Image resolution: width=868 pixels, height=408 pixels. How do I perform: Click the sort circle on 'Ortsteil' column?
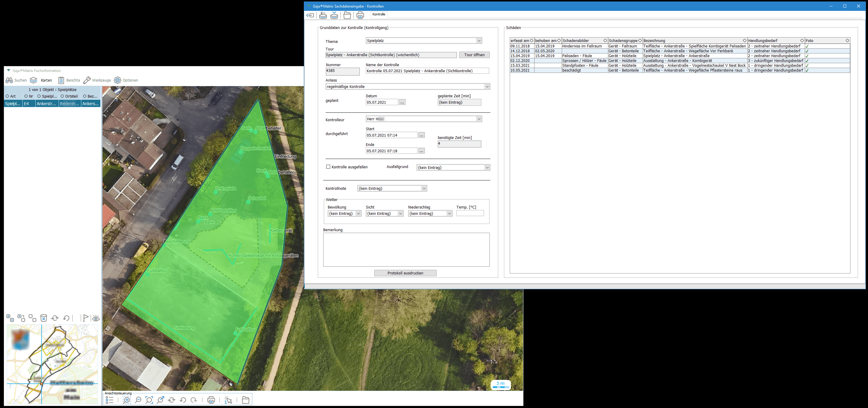tap(62, 96)
